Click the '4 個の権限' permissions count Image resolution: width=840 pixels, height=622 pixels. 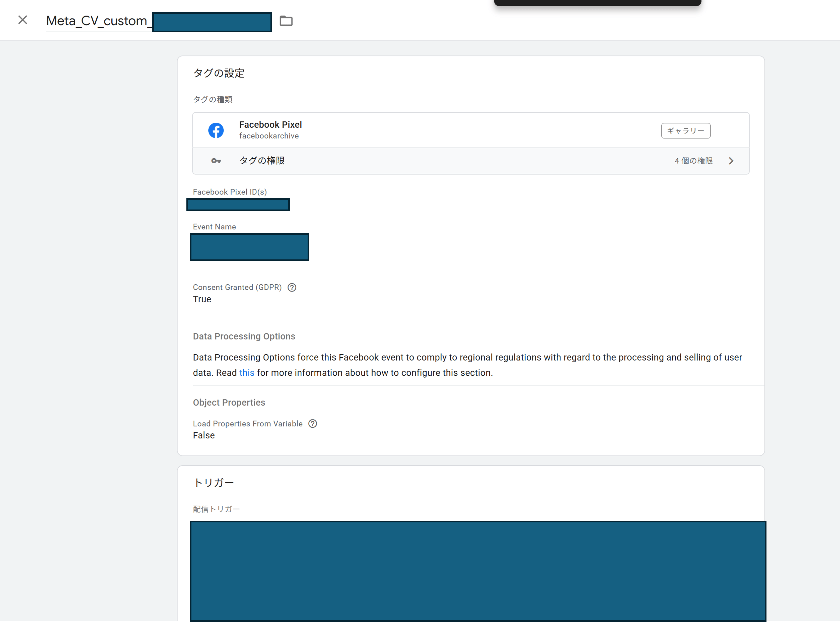tap(693, 161)
